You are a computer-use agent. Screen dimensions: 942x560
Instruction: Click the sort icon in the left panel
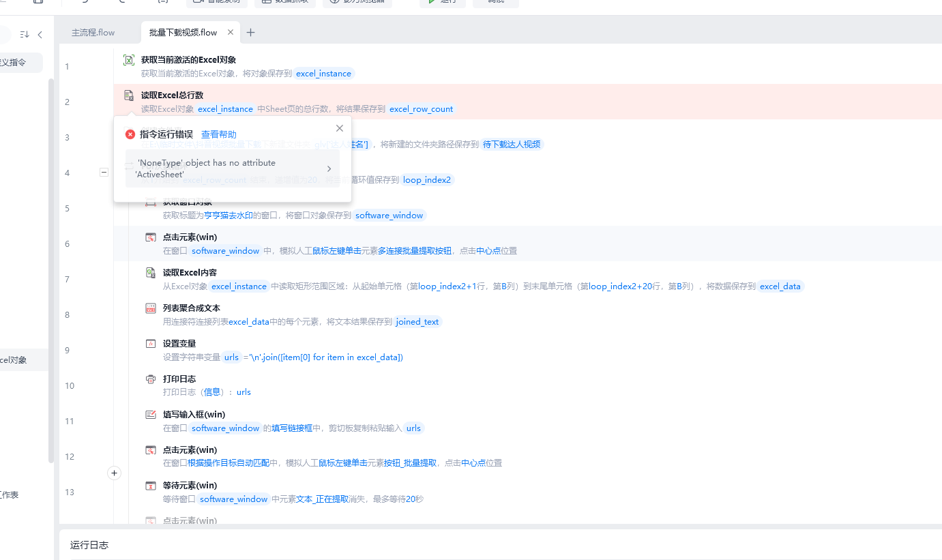click(x=25, y=35)
